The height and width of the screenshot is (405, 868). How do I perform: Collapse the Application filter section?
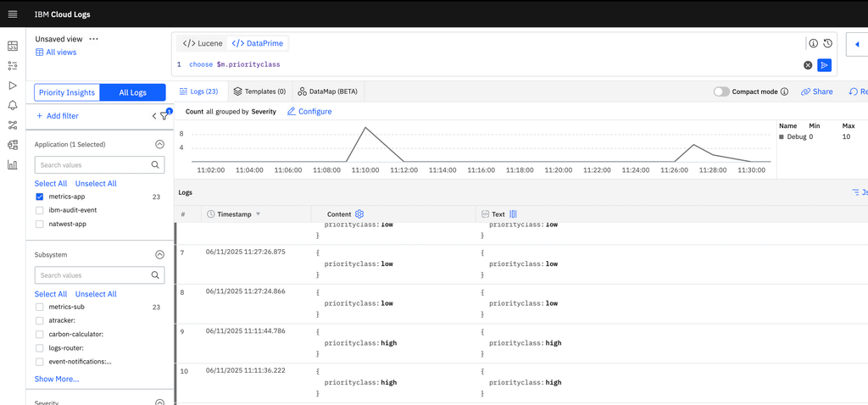[159, 144]
